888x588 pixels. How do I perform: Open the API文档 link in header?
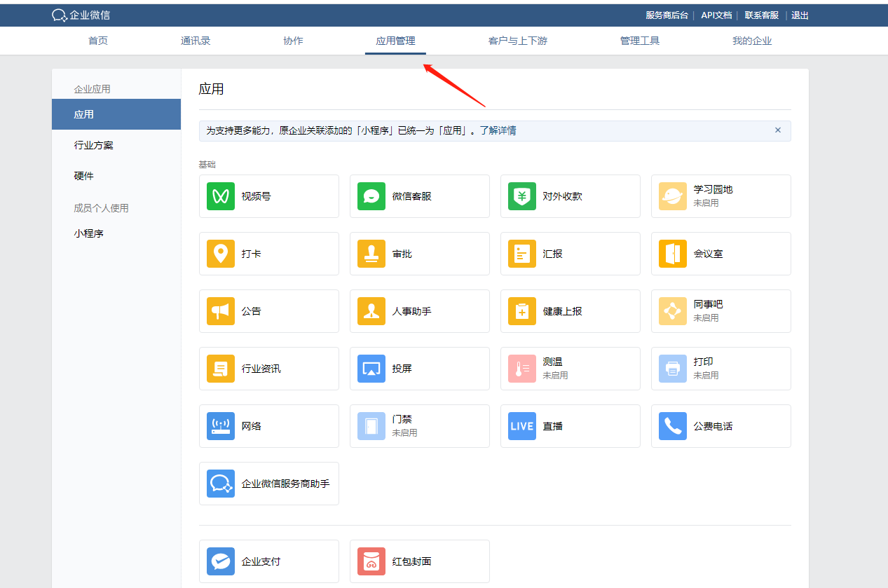716,15
